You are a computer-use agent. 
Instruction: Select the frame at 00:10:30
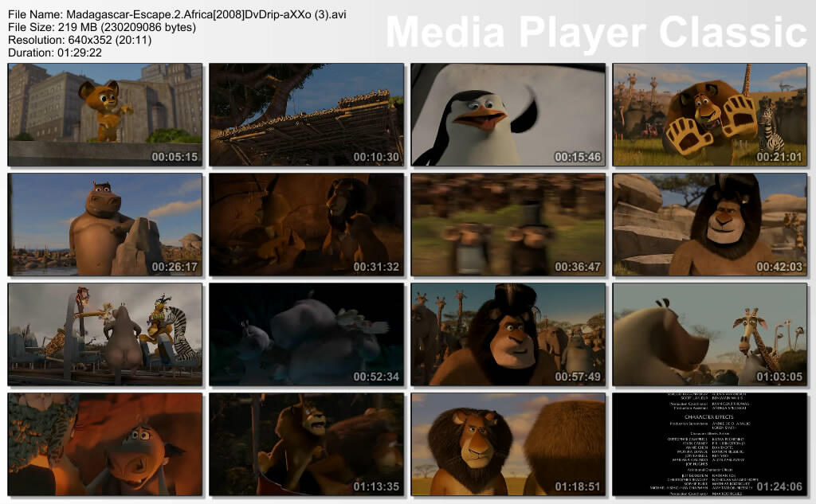tap(307, 115)
